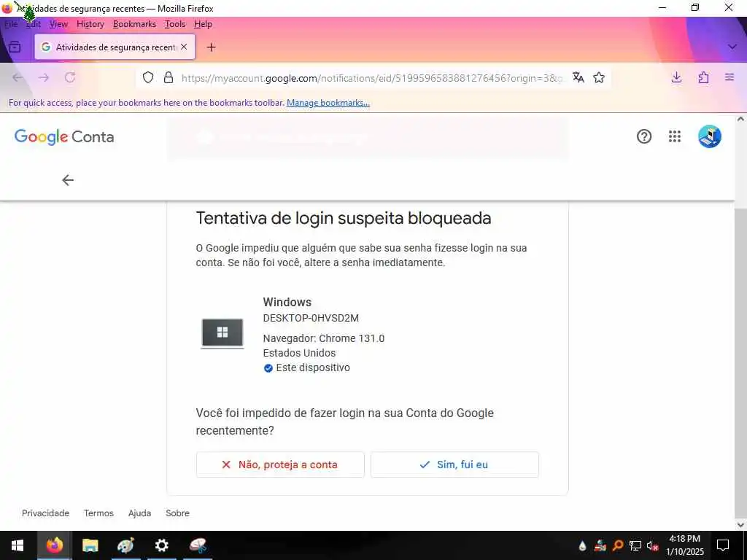
Task: Open the Windows Start menu
Action: click(x=18, y=545)
